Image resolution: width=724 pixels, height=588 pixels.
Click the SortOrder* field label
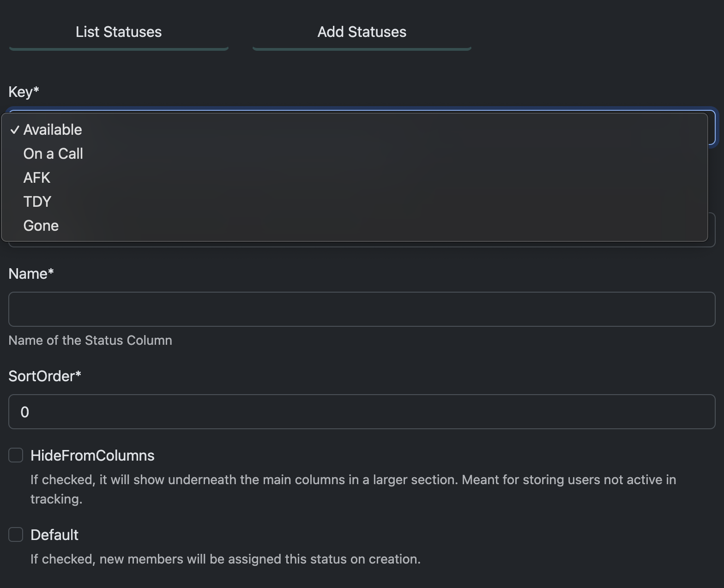pos(45,377)
